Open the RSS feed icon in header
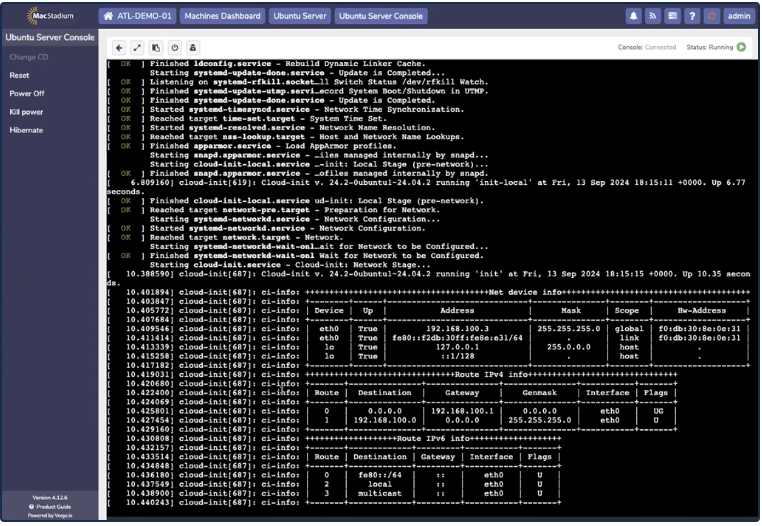Screen dimensions: 762x526 point(653,16)
